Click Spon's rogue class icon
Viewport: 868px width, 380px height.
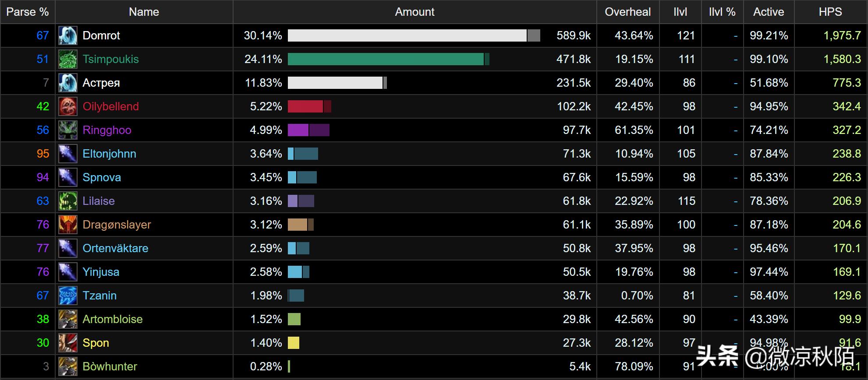(x=68, y=343)
